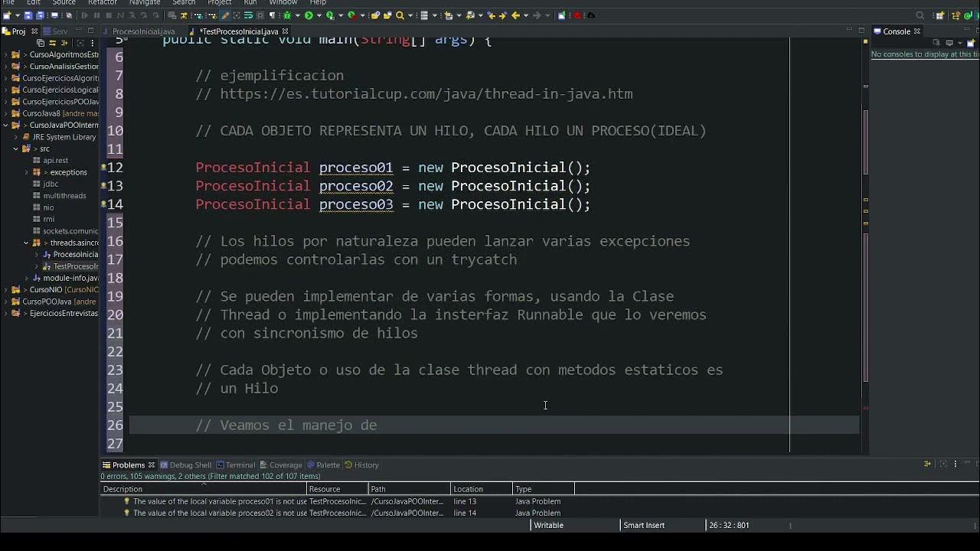980x551 pixels.
Task: Click the Filter icon in Problems view
Action: (x=927, y=464)
